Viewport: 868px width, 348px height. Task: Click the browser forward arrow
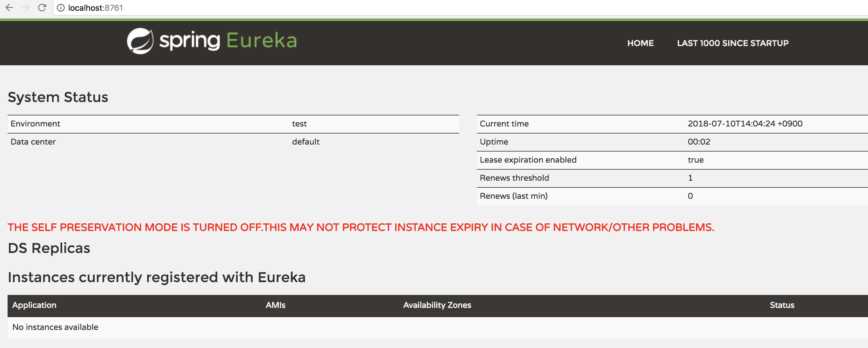click(x=26, y=7)
